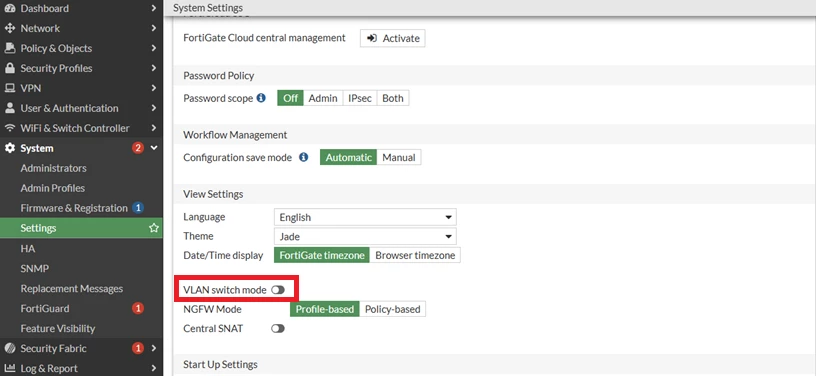Click the VPN laptop icon
Viewport: 816px width, 376px height.
[9, 88]
